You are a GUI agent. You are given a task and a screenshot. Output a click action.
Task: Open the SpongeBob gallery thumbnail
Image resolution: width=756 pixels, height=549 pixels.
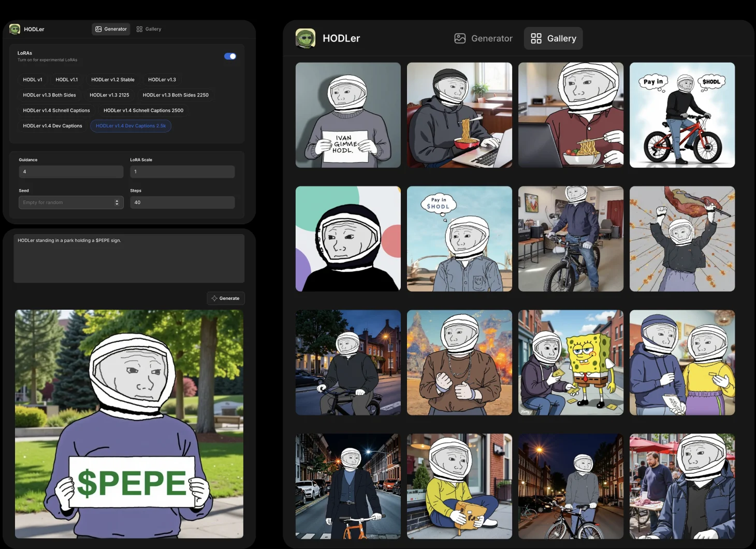pos(571,363)
